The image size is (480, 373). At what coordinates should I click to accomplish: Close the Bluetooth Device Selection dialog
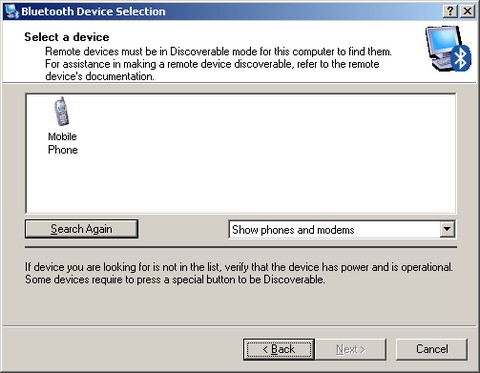(x=467, y=11)
